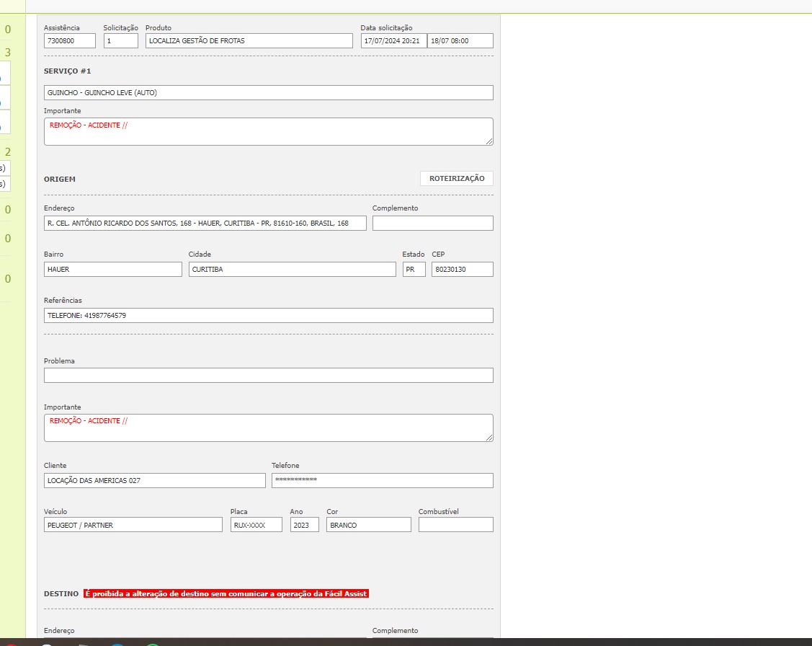This screenshot has width=812, height=646.
Task: Click the ROTEIRIZAÇÃO button
Action: [456, 179]
